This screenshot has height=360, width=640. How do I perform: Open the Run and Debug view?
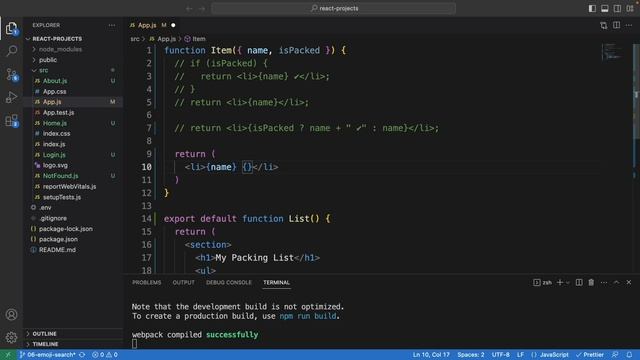(x=11, y=98)
